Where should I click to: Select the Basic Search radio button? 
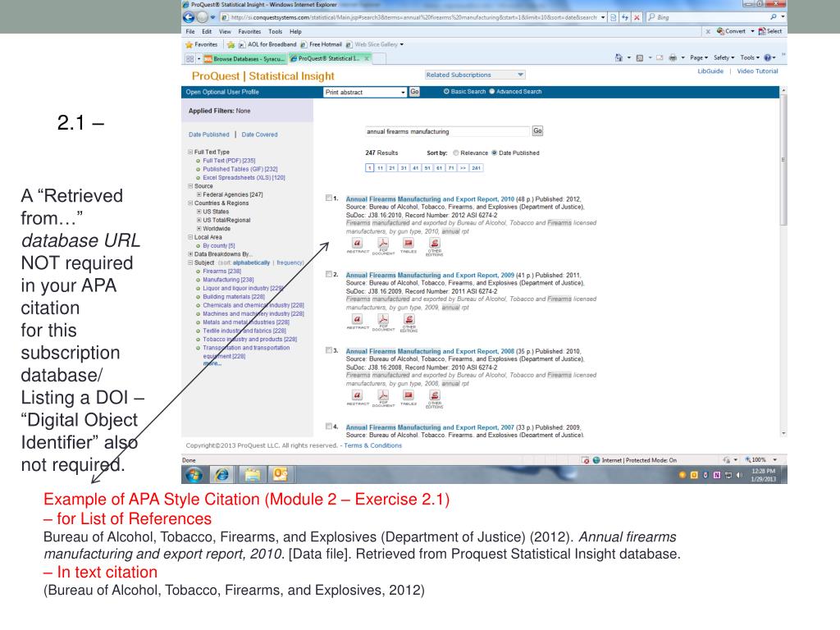[x=446, y=92]
